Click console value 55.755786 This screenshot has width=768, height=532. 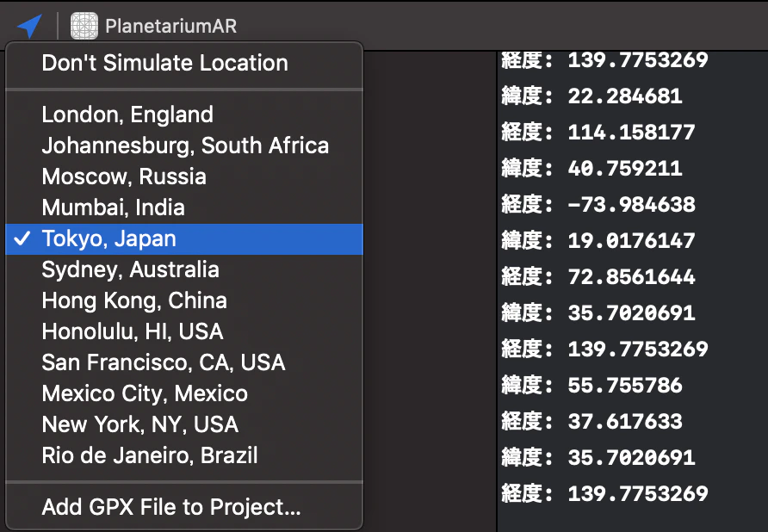click(625, 385)
